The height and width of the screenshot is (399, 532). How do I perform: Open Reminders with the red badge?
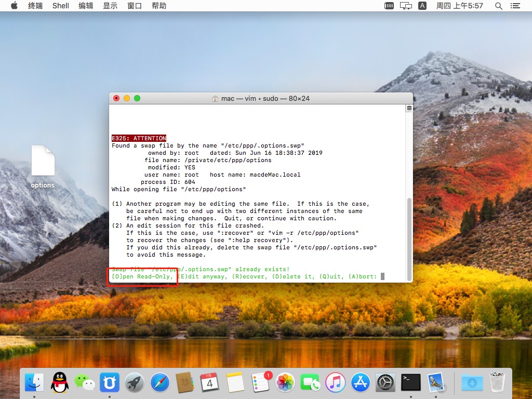pos(260,383)
